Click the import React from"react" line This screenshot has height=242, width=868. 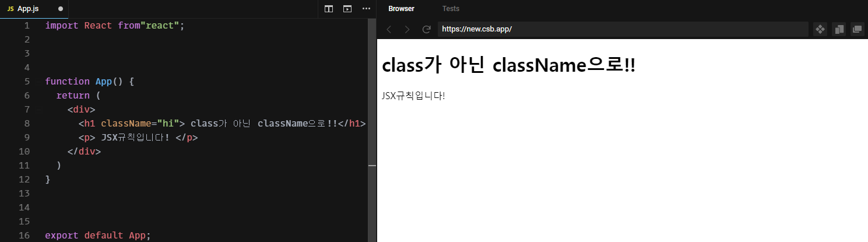(x=115, y=26)
